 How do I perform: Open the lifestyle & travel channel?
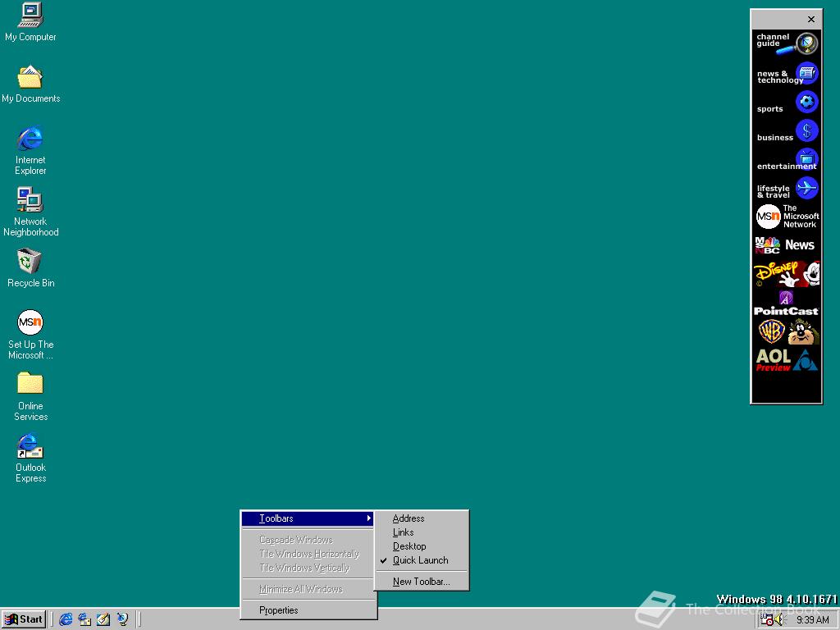(787, 189)
